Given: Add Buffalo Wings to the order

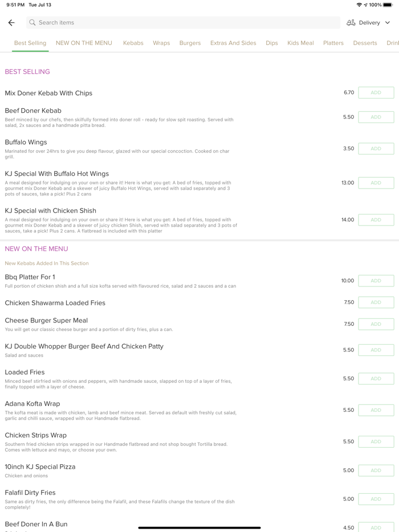Looking at the screenshot, I should point(376,149).
